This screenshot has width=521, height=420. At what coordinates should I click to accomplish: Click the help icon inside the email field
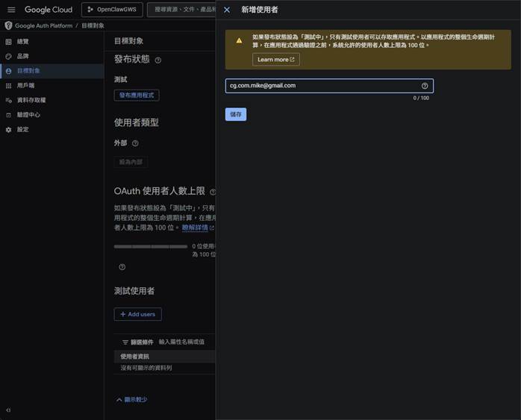coord(425,86)
